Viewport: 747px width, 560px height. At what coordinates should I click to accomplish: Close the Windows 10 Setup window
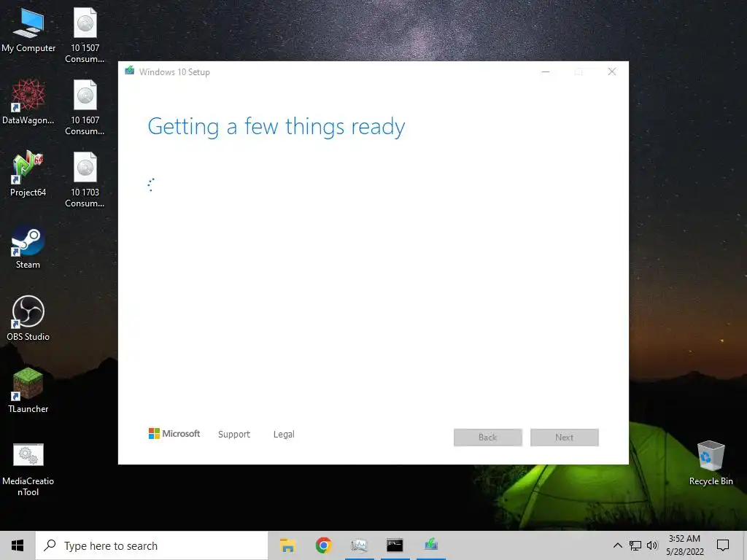(x=612, y=72)
